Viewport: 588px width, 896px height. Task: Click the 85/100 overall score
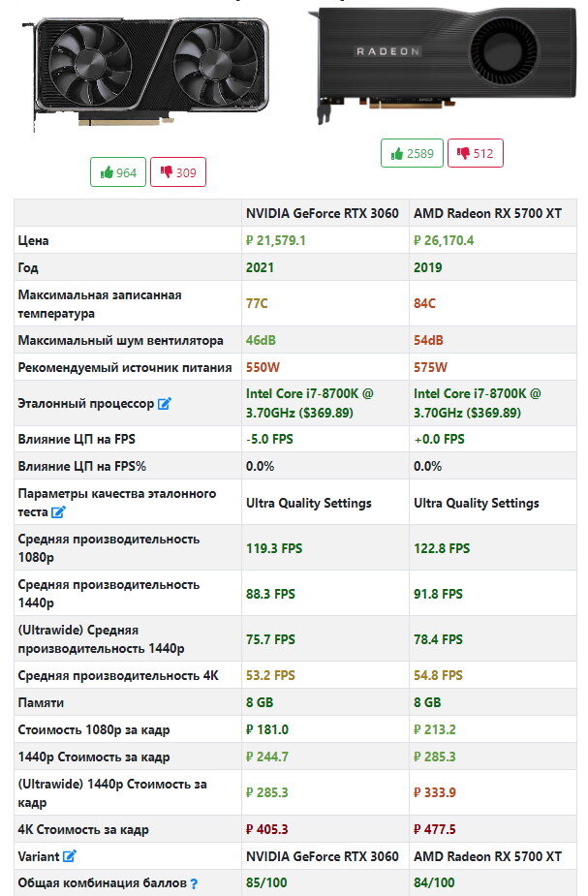click(x=266, y=882)
